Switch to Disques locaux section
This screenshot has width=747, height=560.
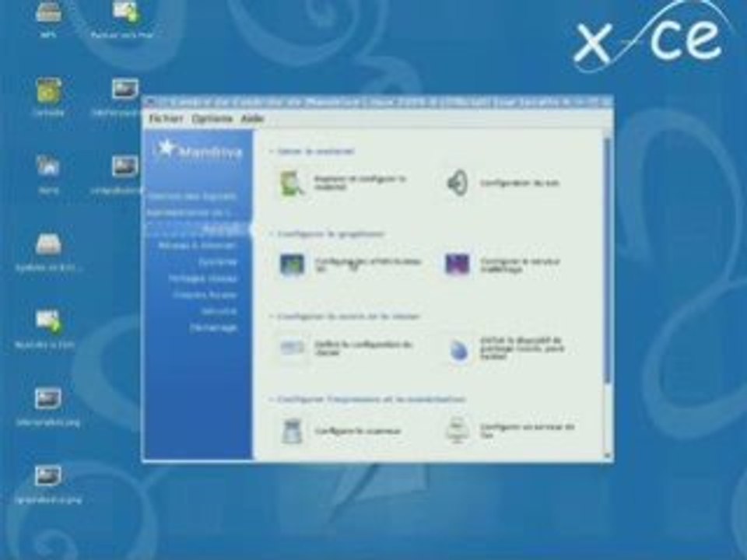click(x=205, y=295)
